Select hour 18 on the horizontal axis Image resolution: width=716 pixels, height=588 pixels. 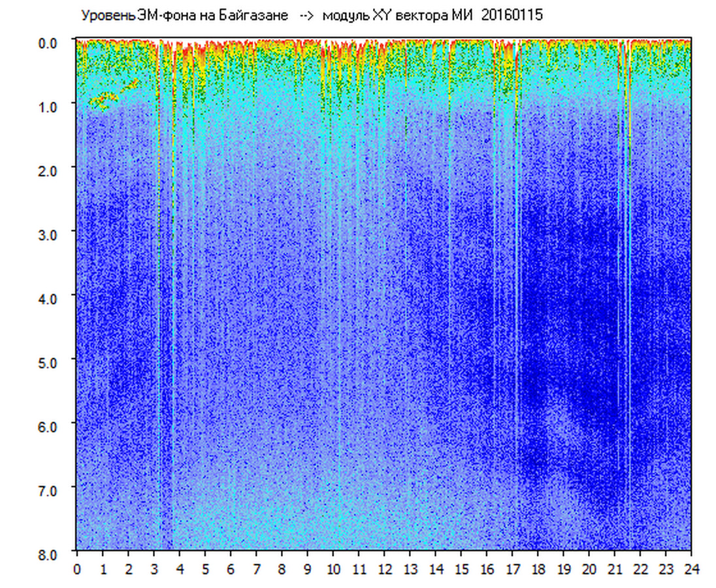click(x=538, y=569)
